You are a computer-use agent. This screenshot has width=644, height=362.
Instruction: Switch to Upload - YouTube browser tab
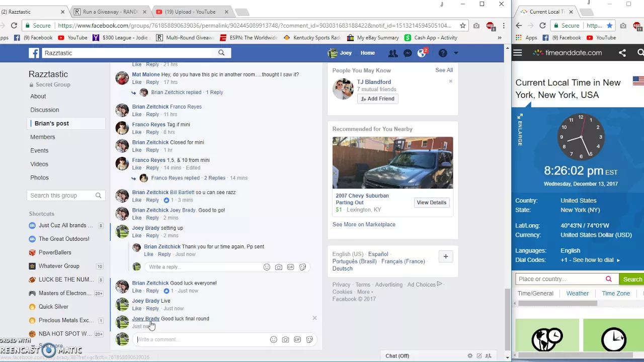tap(191, 12)
